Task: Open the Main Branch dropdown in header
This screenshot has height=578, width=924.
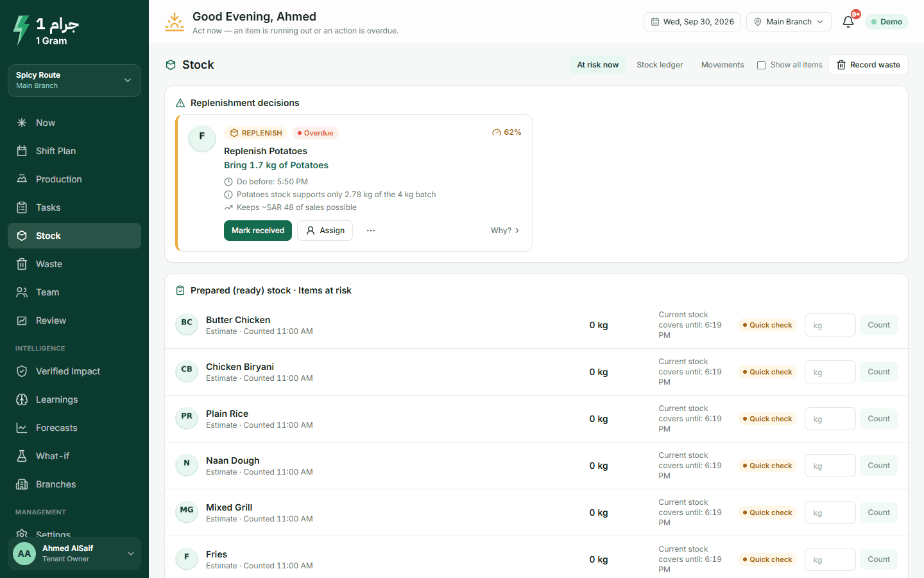Action: tap(789, 22)
